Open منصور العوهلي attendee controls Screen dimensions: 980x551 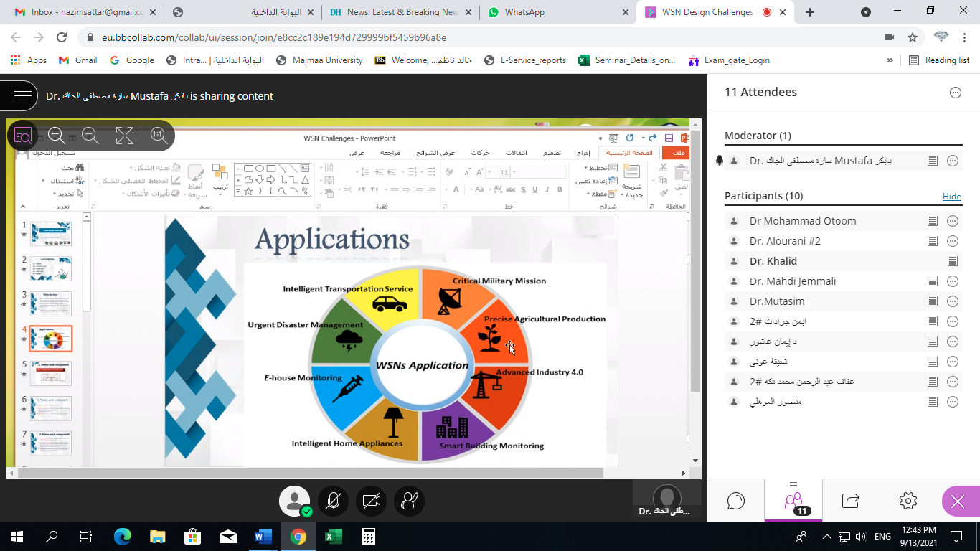point(953,402)
